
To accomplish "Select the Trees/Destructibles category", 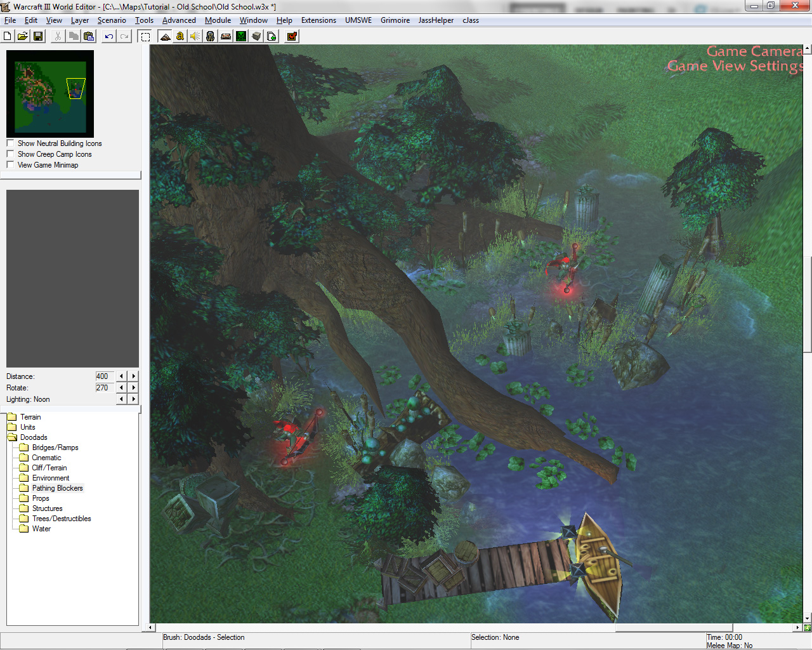I will point(62,519).
